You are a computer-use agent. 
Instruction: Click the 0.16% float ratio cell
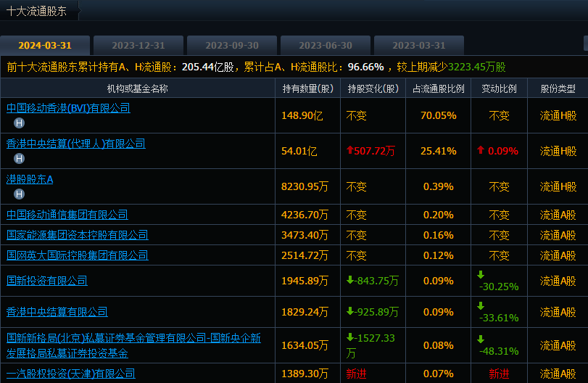(x=439, y=235)
